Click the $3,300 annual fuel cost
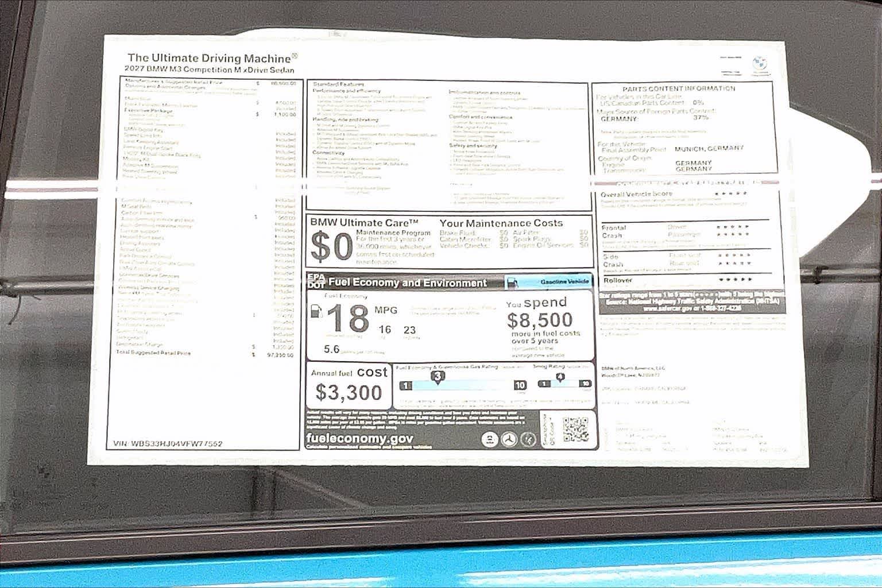The width and height of the screenshot is (882, 588). pyautogui.click(x=349, y=393)
